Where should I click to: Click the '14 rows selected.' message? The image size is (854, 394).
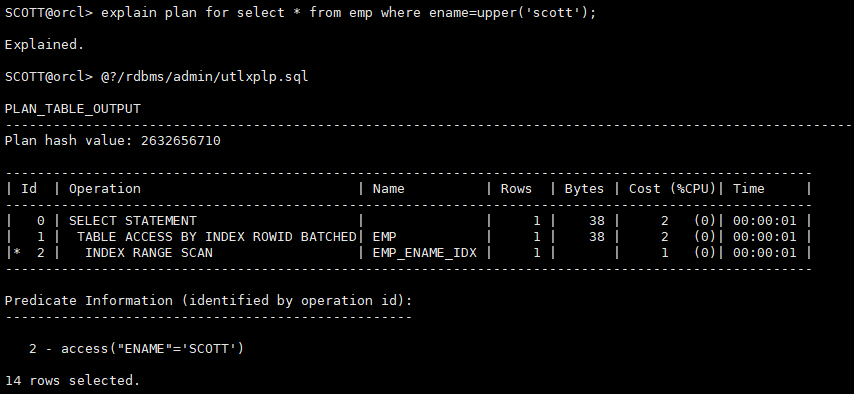[x=72, y=380]
